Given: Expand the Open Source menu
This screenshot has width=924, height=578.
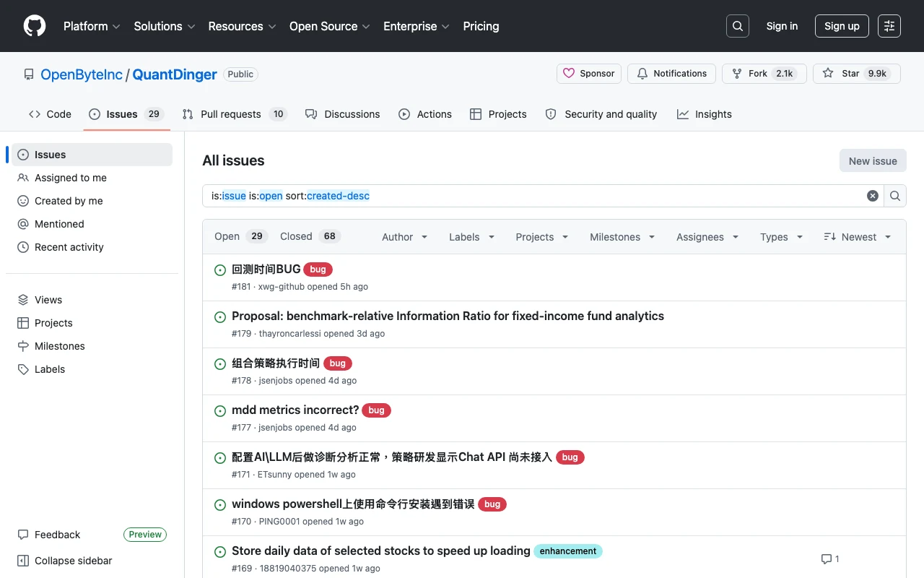Looking at the screenshot, I should [x=330, y=26].
